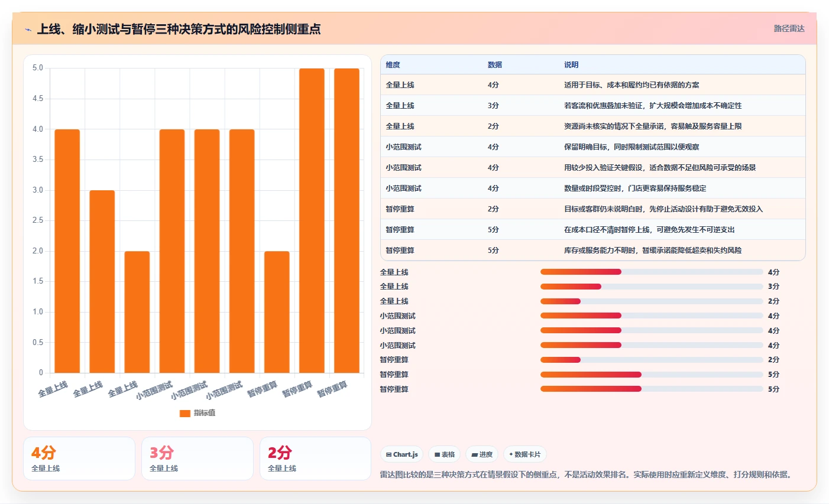Image resolution: width=829 pixels, height=504 pixels.
Task: Click the 数据 column header
Action: 495,65
